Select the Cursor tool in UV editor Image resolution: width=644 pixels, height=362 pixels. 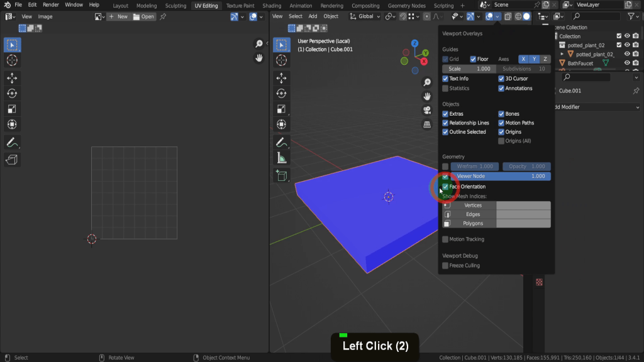coord(12,60)
